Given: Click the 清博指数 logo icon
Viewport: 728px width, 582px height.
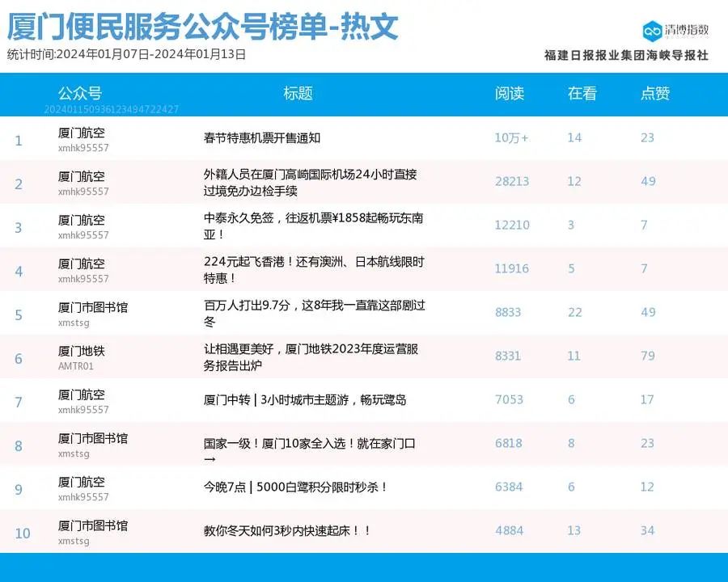Looking at the screenshot, I should (652, 31).
